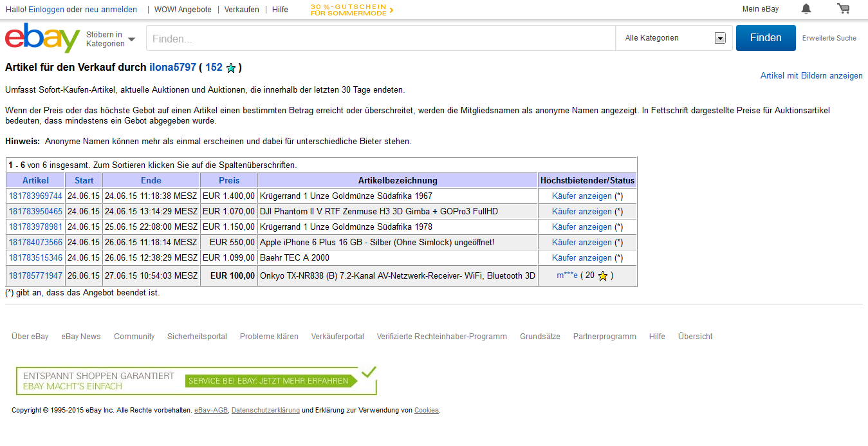
Task: Click the eBay logo
Action: click(42, 38)
